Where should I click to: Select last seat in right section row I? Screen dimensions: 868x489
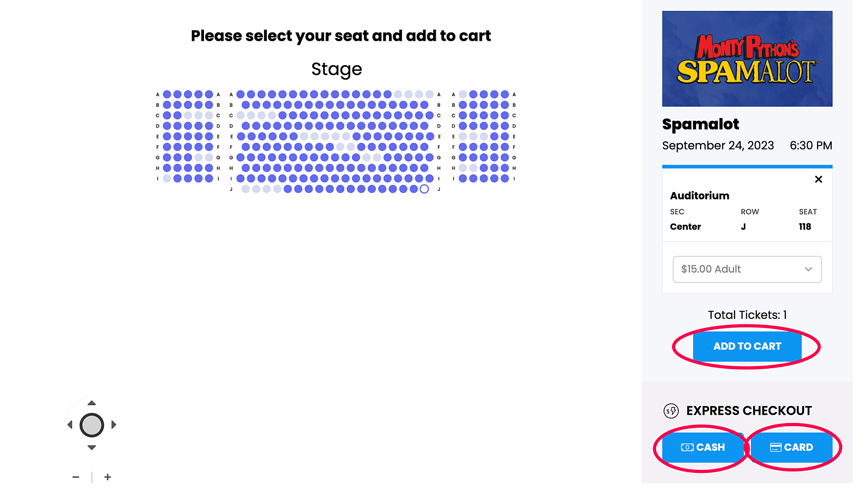[505, 178]
